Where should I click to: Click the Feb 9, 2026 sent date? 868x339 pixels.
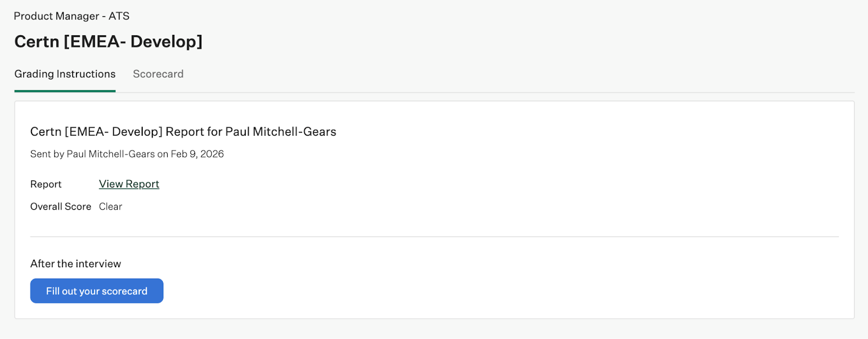click(x=197, y=154)
